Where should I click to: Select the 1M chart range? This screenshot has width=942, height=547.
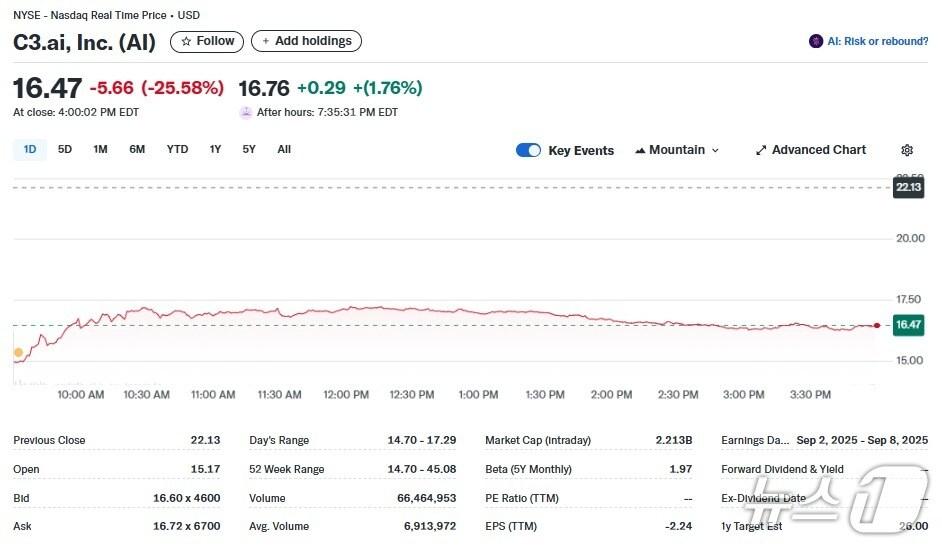(x=100, y=149)
